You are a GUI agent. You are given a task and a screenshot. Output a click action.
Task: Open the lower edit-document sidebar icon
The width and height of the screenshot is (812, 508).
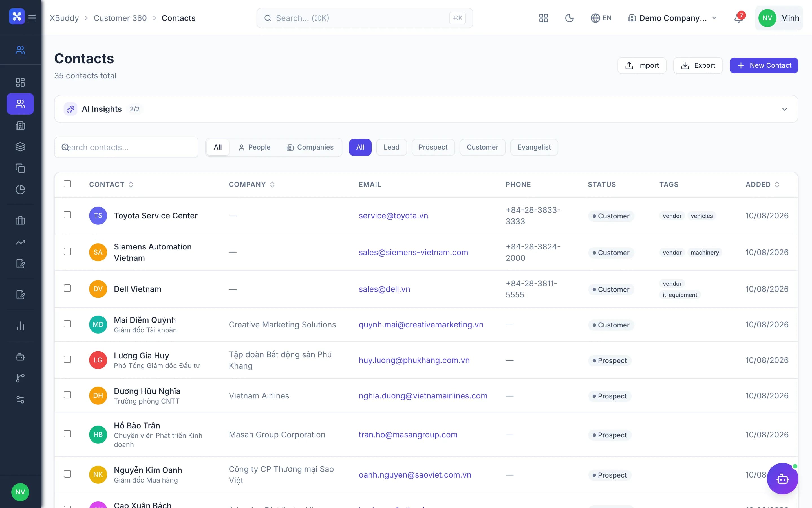click(x=20, y=295)
